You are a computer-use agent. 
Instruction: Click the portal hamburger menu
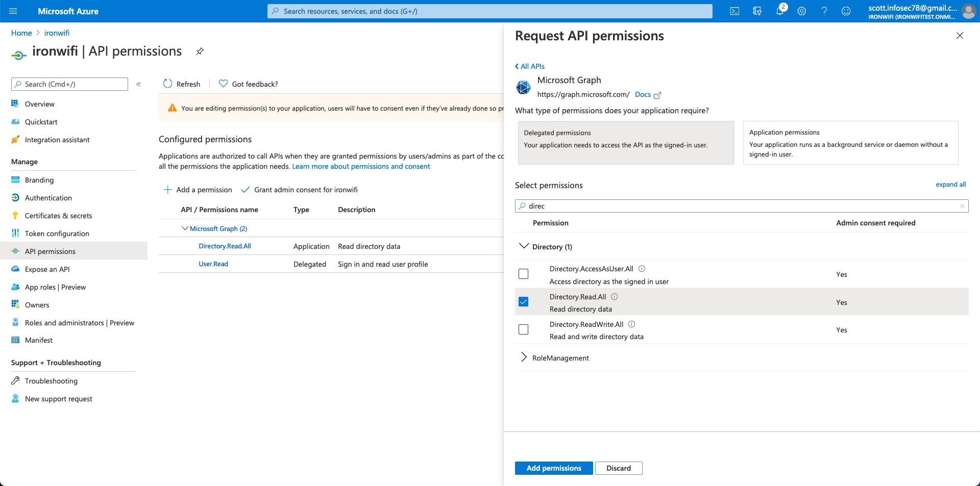(14, 11)
